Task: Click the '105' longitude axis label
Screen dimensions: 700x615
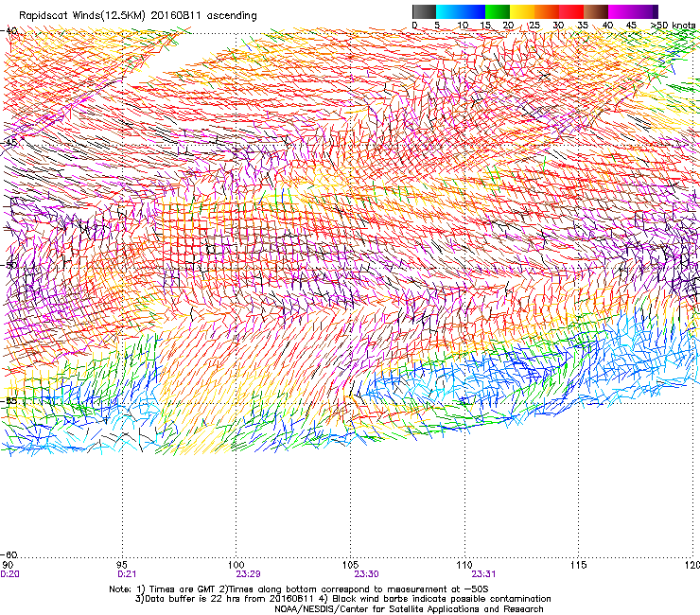Action: coord(350,565)
